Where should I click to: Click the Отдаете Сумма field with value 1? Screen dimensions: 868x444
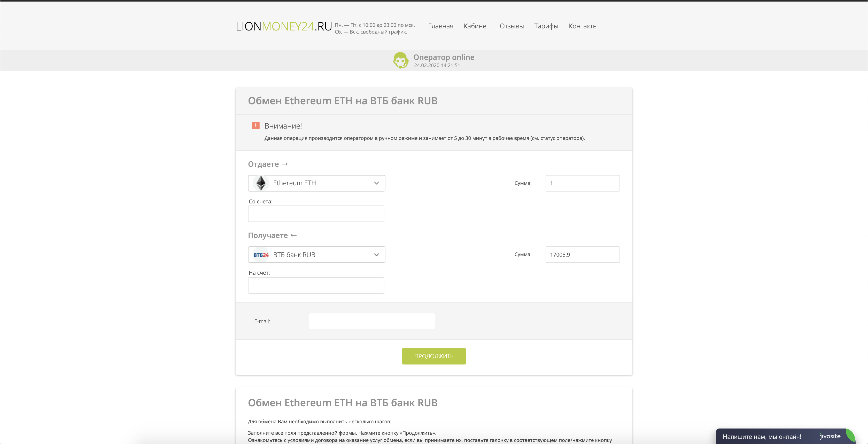coord(582,184)
